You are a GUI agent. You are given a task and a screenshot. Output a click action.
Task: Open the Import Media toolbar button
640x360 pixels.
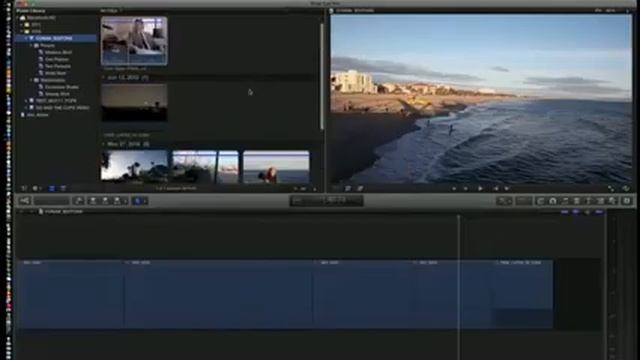(25, 200)
